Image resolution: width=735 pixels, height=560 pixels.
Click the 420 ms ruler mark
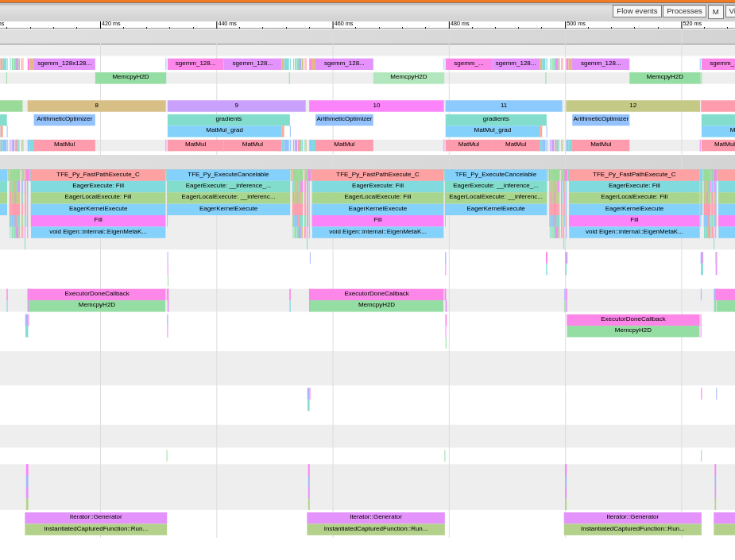pos(111,23)
